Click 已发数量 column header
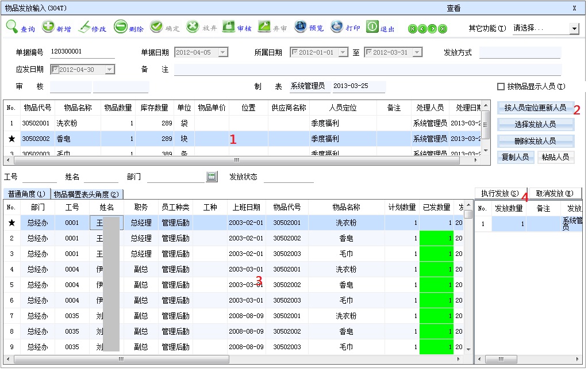The image size is (588, 371). pos(436,208)
